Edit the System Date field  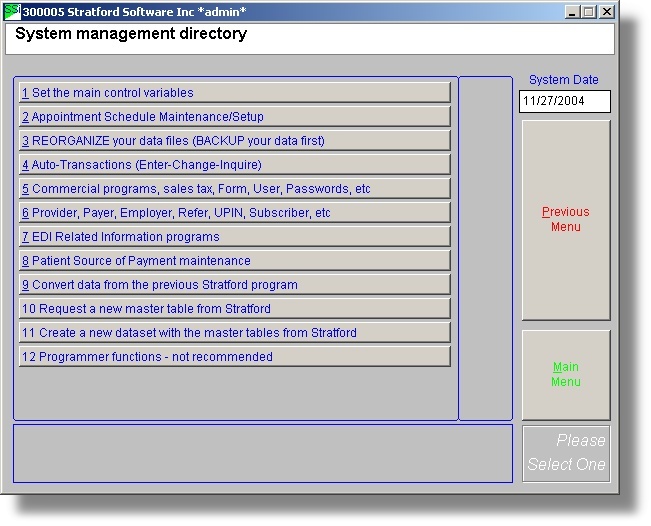(x=565, y=101)
